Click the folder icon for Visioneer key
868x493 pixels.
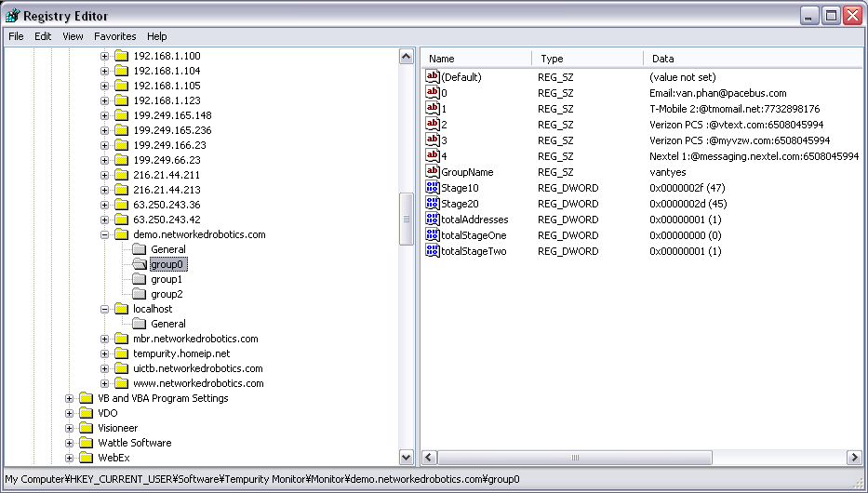click(87, 428)
